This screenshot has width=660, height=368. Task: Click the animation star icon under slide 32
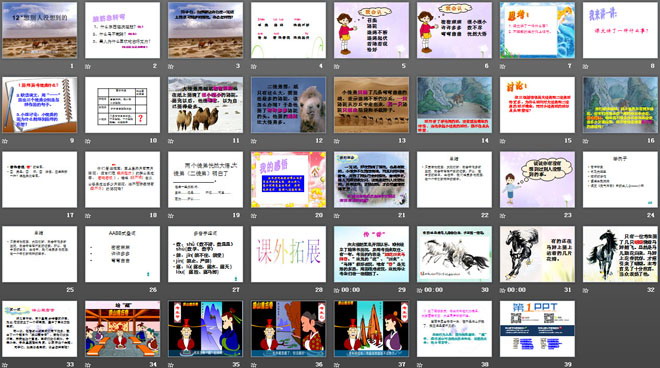585,290
